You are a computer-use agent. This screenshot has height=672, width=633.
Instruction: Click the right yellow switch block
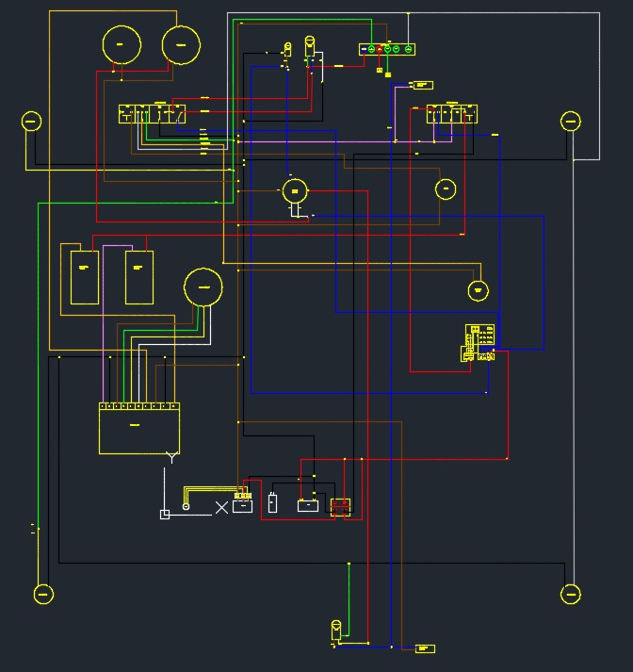click(x=451, y=114)
